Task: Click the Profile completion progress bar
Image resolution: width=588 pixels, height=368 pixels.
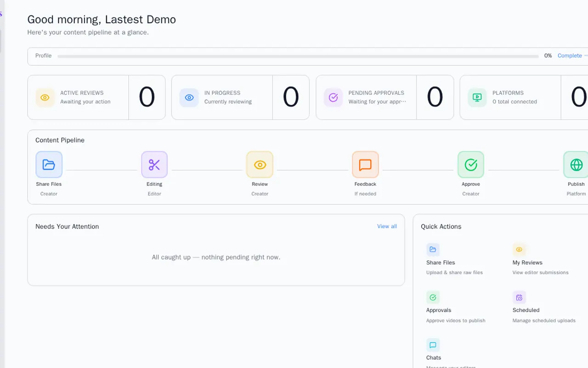Action: click(298, 57)
